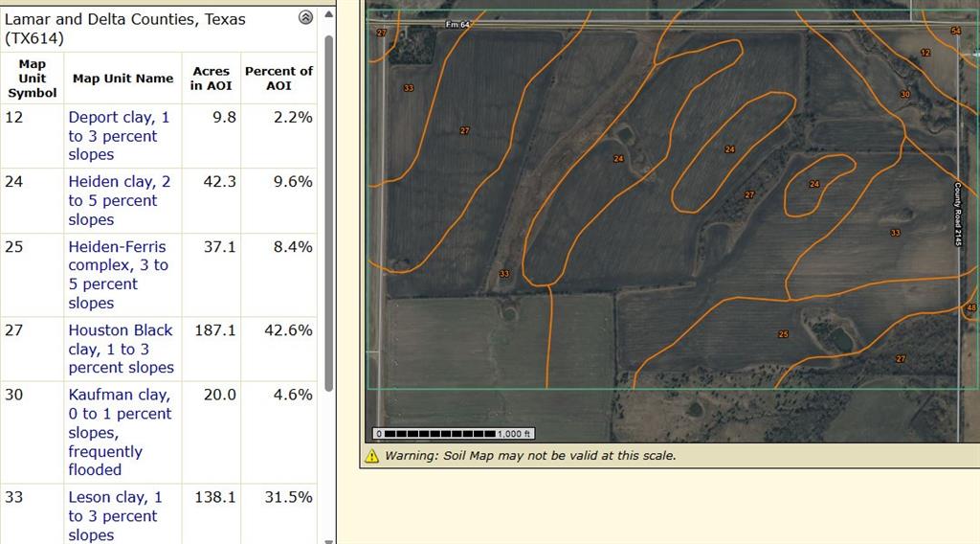
Task: Click the Fm 64 road label
Action: 457,24
